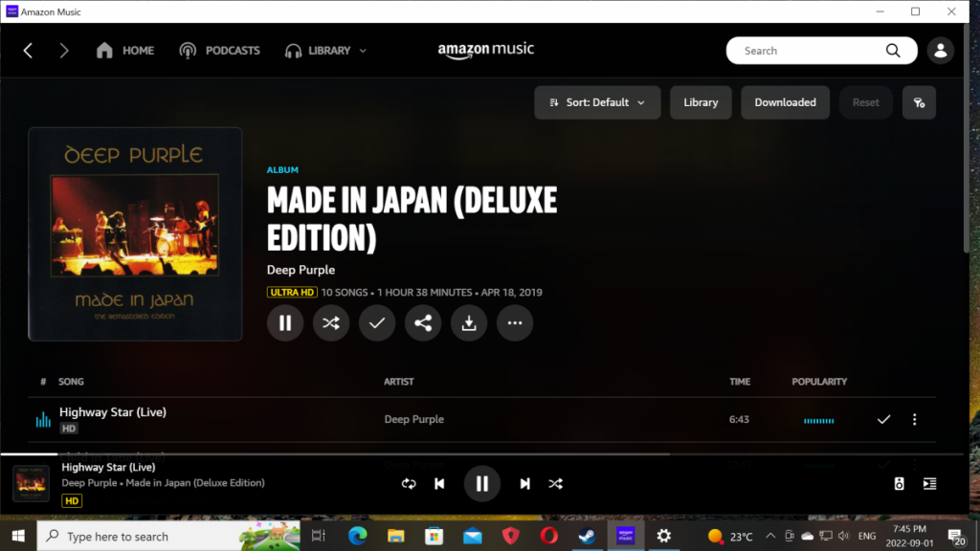The height and width of the screenshot is (551, 980).
Task: Launch Microsoft Edge from the taskbar
Action: pyautogui.click(x=358, y=536)
